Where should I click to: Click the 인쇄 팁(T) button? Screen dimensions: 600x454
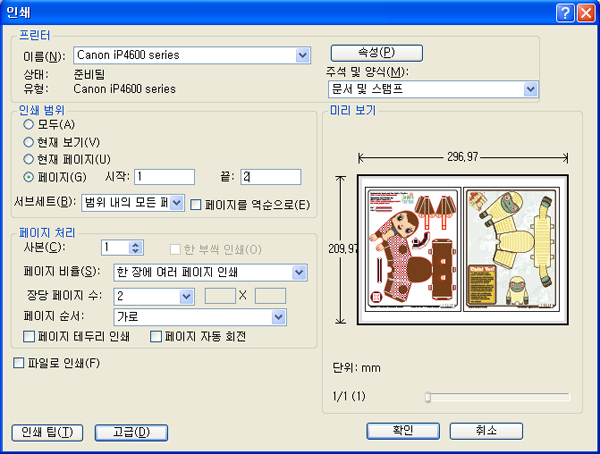tap(47, 433)
